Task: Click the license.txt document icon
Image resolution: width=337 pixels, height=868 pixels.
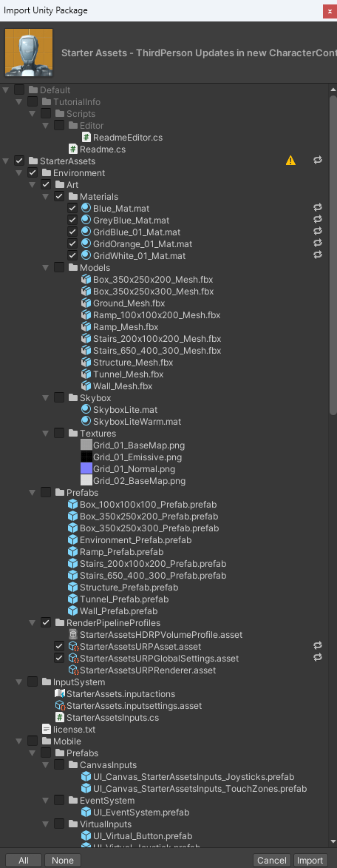Action: click(x=47, y=729)
